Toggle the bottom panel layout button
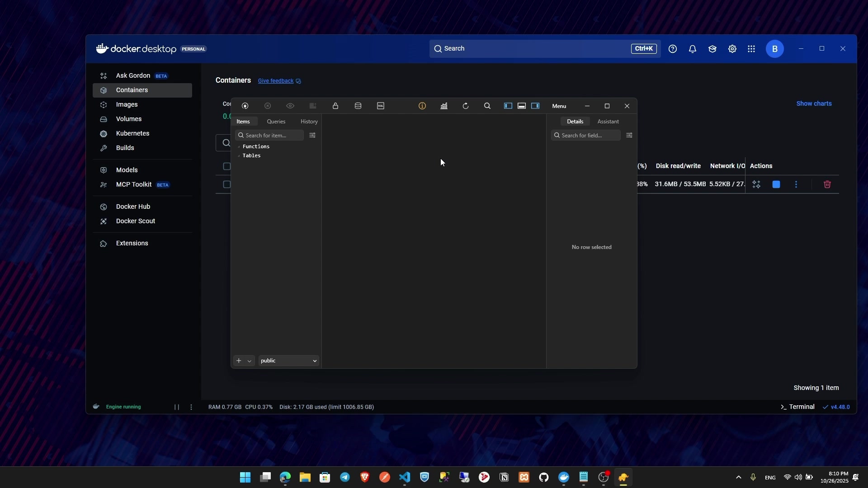The image size is (868, 488). (522, 106)
